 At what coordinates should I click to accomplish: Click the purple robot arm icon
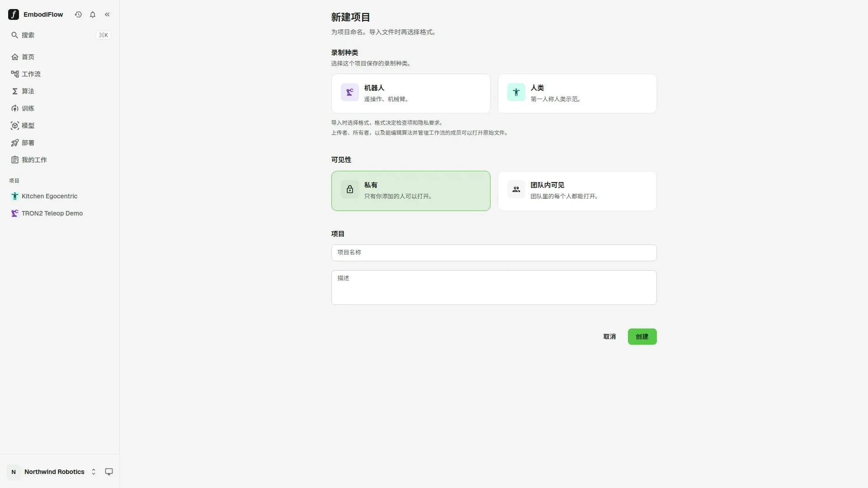click(x=350, y=92)
